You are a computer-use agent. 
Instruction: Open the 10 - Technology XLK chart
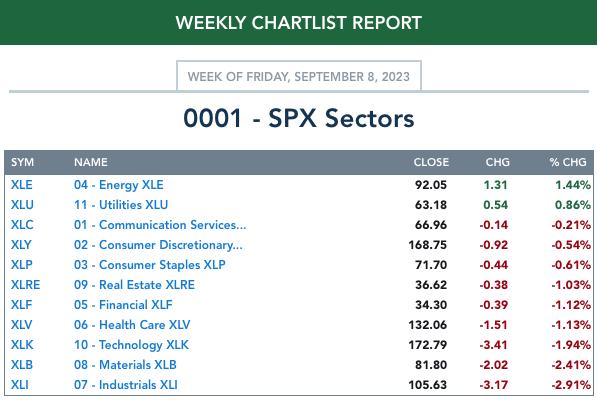click(x=131, y=345)
